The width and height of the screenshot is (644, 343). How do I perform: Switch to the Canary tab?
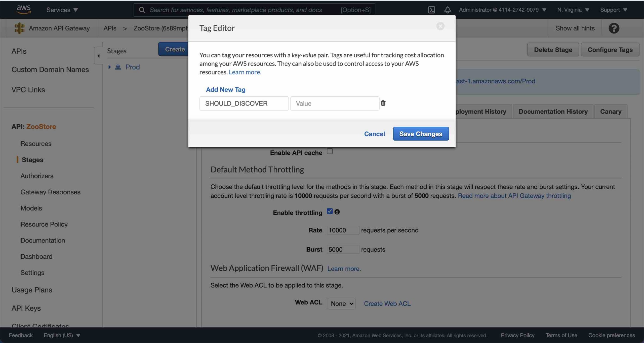click(611, 111)
